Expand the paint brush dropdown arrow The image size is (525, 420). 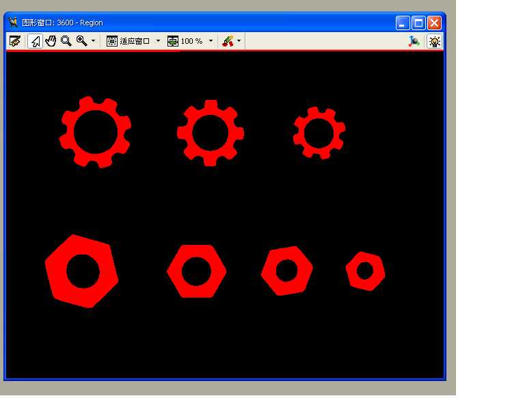pos(239,41)
